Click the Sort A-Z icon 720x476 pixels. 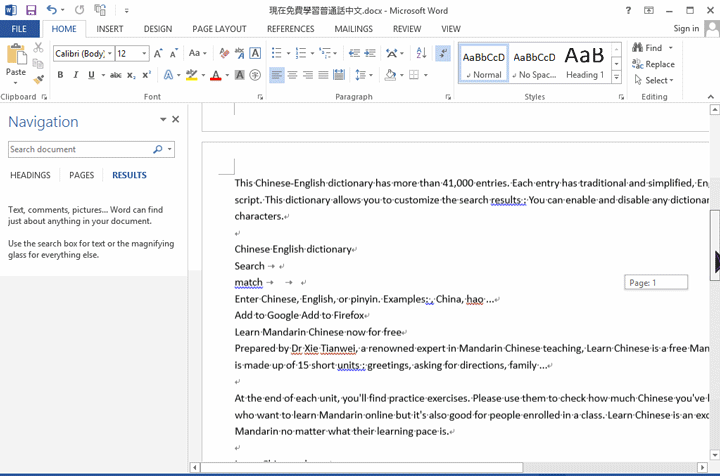(421, 53)
